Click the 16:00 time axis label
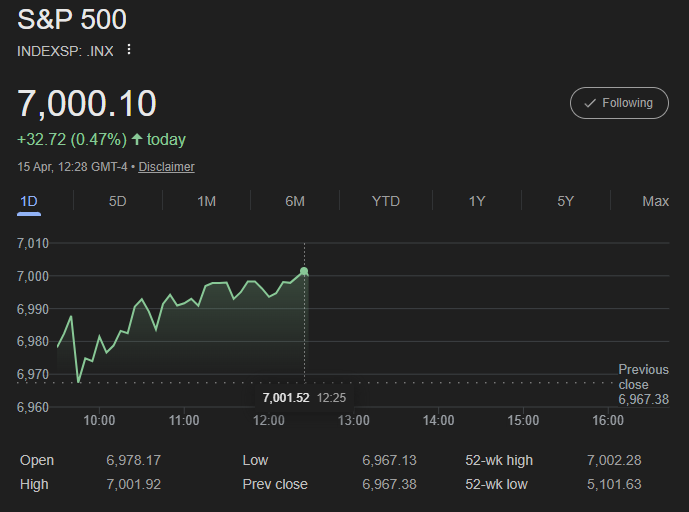The height and width of the screenshot is (512, 689). tap(608, 421)
